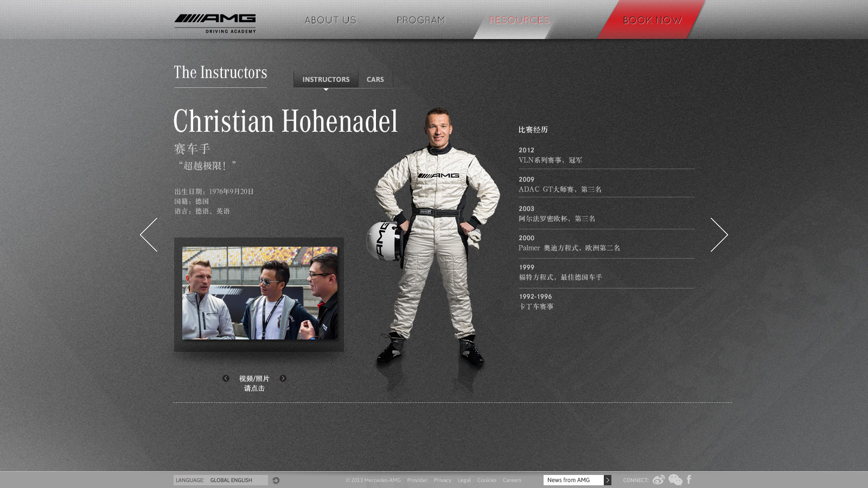Image resolution: width=868 pixels, height=488 pixels.
Task: Open the Program menu
Action: [x=420, y=20]
